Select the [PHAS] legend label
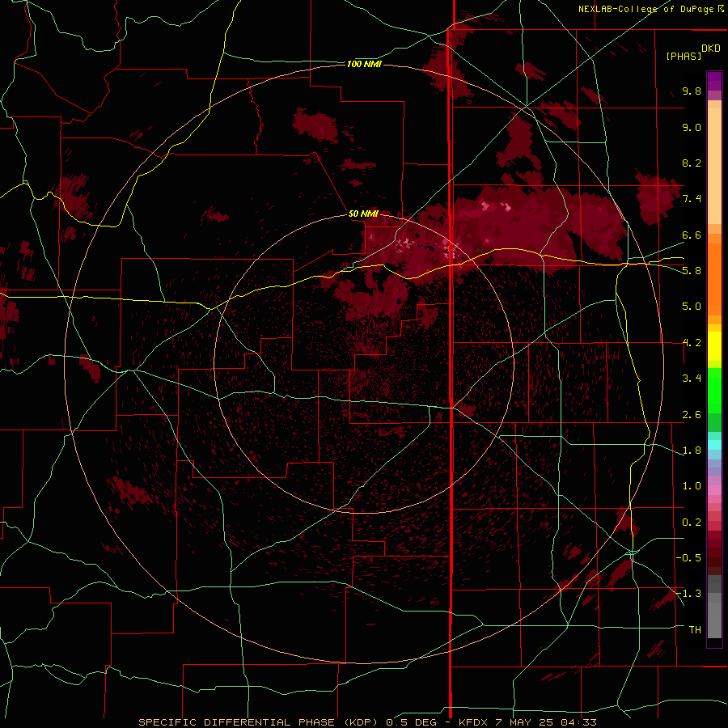 pos(684,57)
